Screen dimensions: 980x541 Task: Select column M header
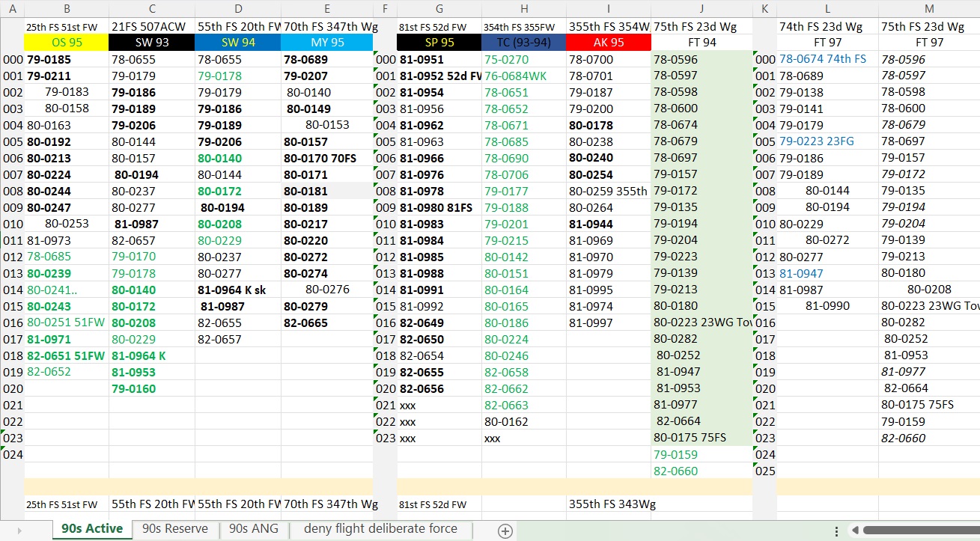[x=929, y=9]
